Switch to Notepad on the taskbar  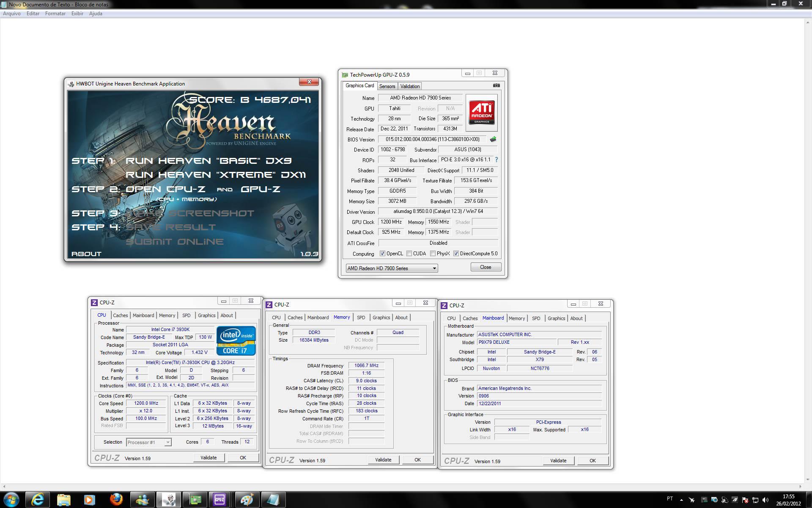coord(273,500)
